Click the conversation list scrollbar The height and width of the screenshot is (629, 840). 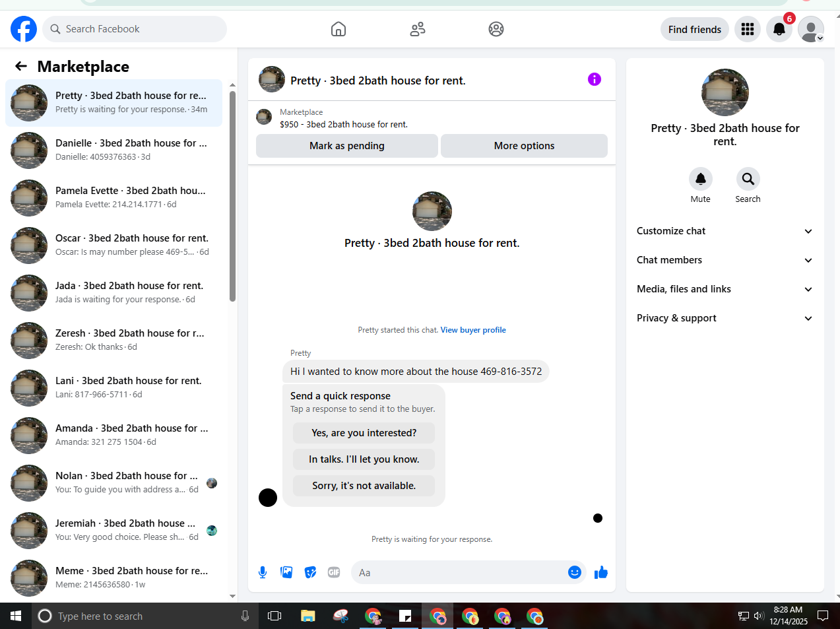[232, 196]
